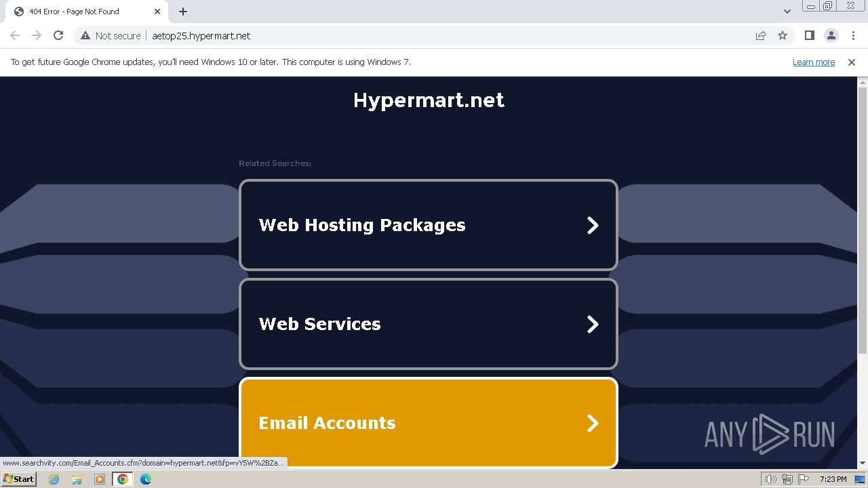Click the scrollbar down arrow
The height and width of the screenshot is (488, 868).
click(863, 463)
